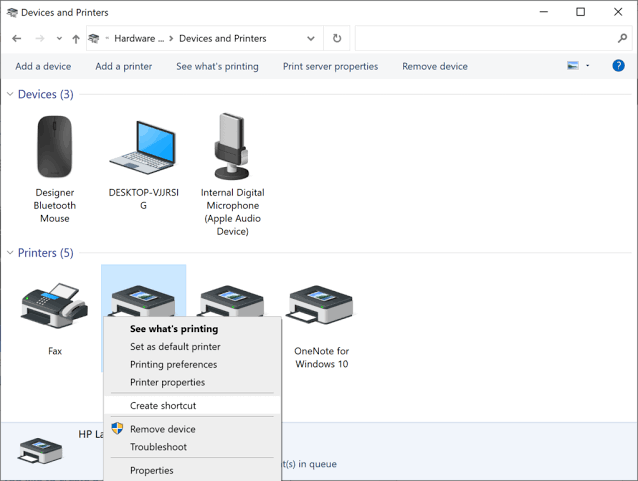The width and height of the screenshot is (638, 481).
Task: Maximize the Devices and Printers window
Action: 581,12
